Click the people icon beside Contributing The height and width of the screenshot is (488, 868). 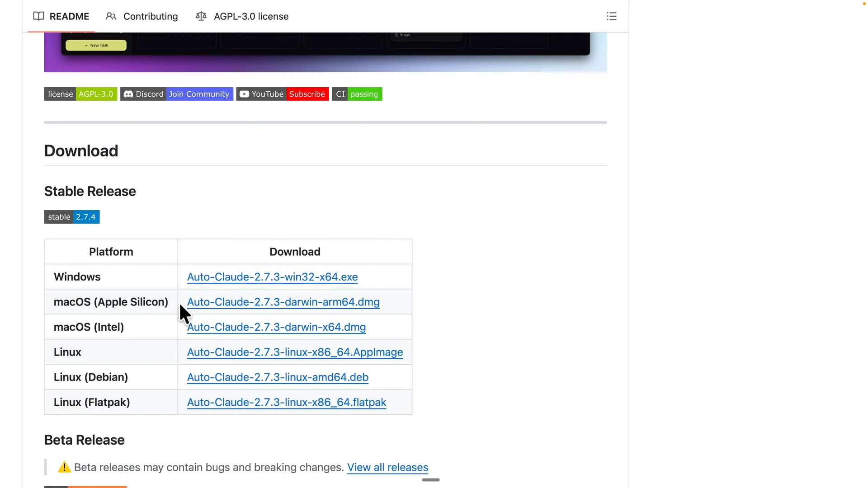[111, 16]
